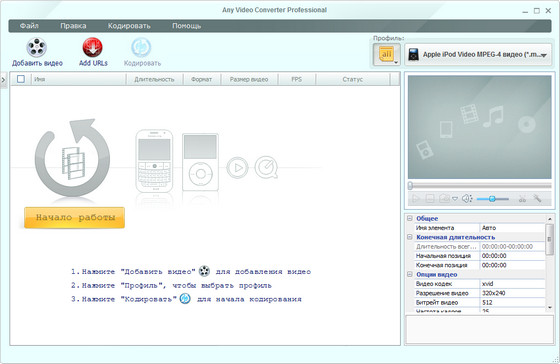Image resolution: width=560 pixels, height=364 pixels.
Task: Click the properties panel scroll down arrow
Action: [x=550, y=307]
